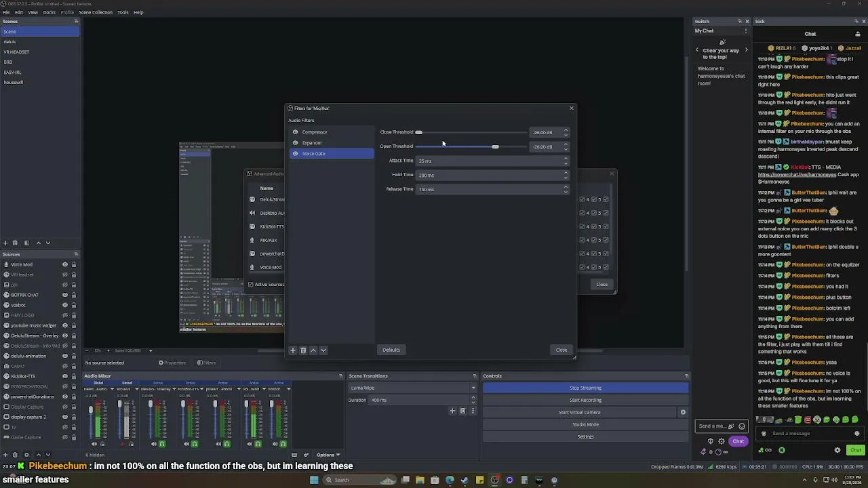Screen dimensions: 868x488
Task: Open Virtual Camera settings gear
Action: 683,412
